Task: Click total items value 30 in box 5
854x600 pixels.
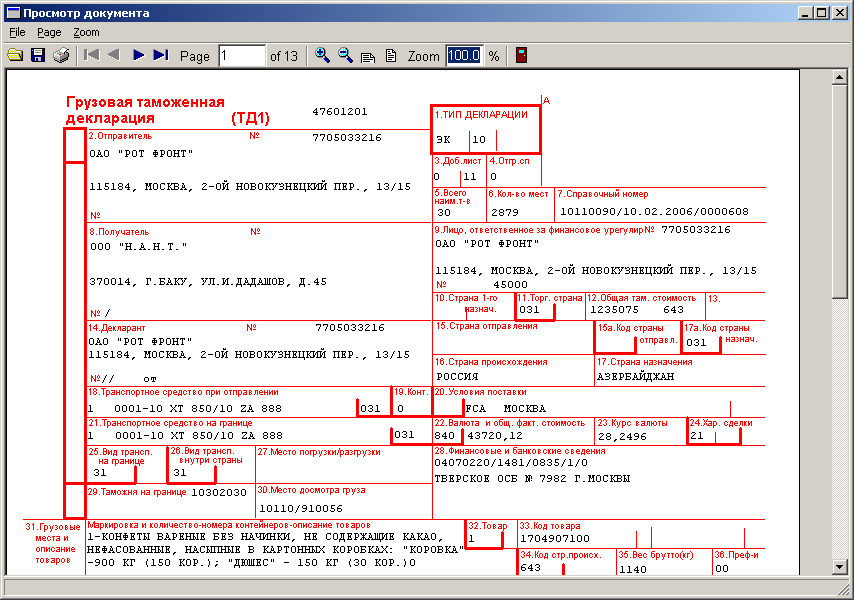Action: click(444, 213)
